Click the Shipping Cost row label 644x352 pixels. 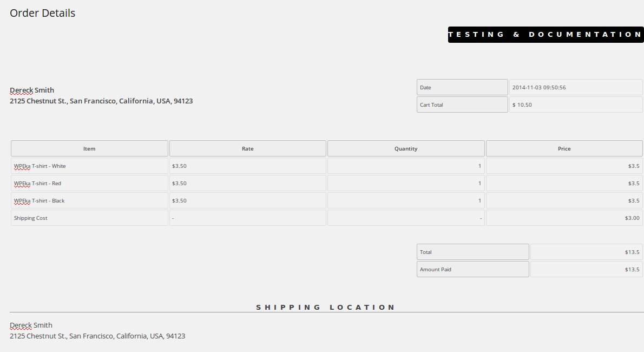[89, 218]
